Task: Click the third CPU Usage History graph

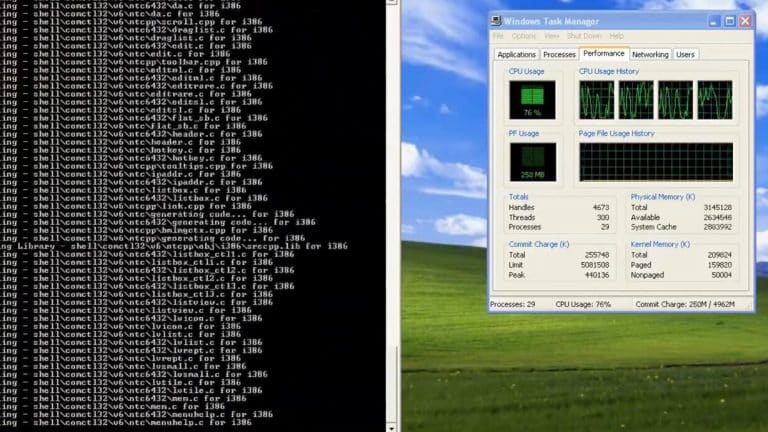Action: 675,100
